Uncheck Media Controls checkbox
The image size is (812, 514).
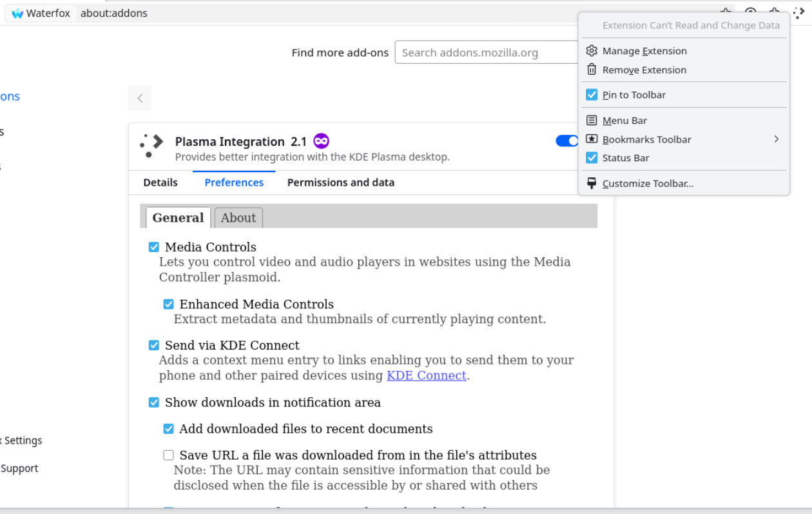coord(154,247)
